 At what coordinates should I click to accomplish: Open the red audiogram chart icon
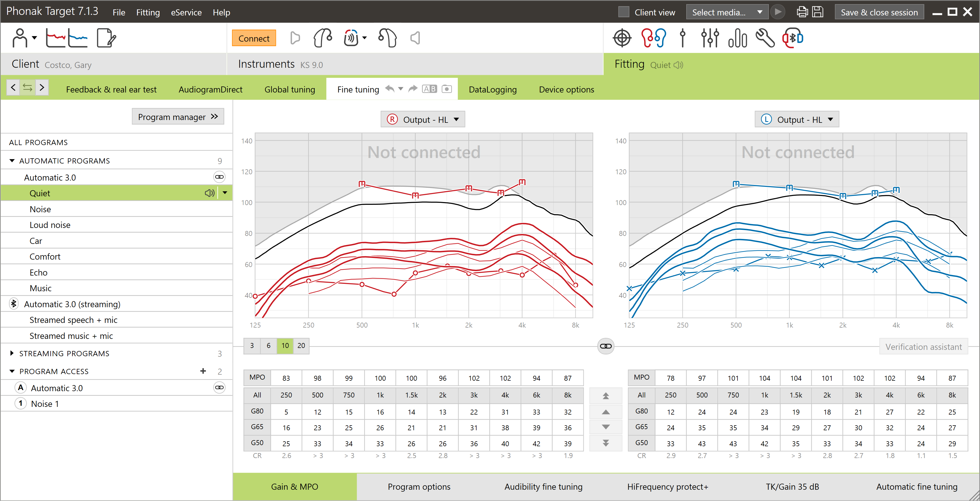(56, 38)
